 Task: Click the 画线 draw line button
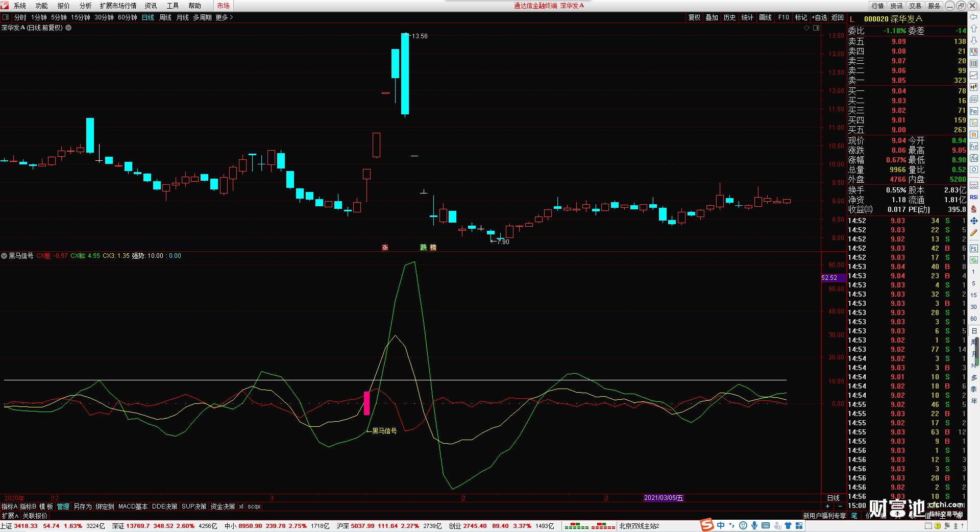coord(766,17)
